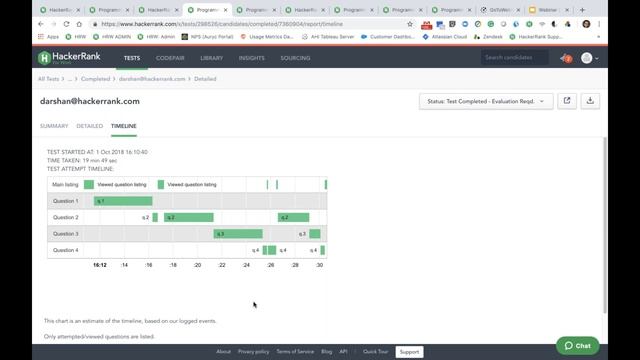This screenshot has width=640, height=360.
Task: Click the HackerRank logo
Action: click(69, 58)
